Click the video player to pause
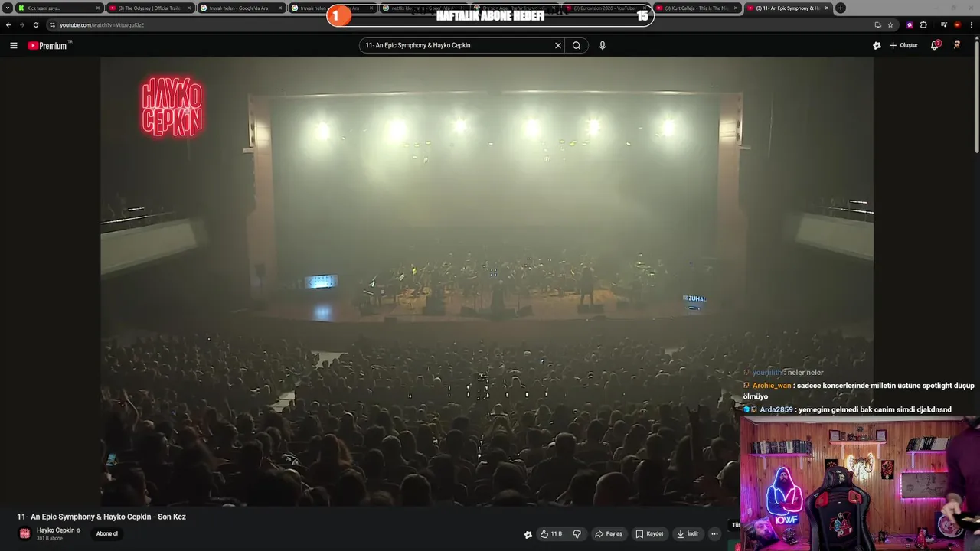Viewport: 980px width, 551px height. click(486, 281)
